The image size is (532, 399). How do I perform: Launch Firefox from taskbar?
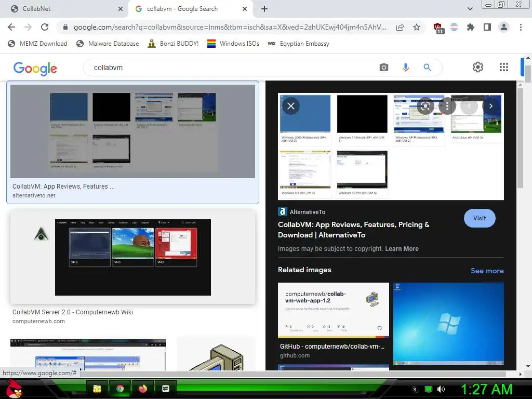click(143, 389)
